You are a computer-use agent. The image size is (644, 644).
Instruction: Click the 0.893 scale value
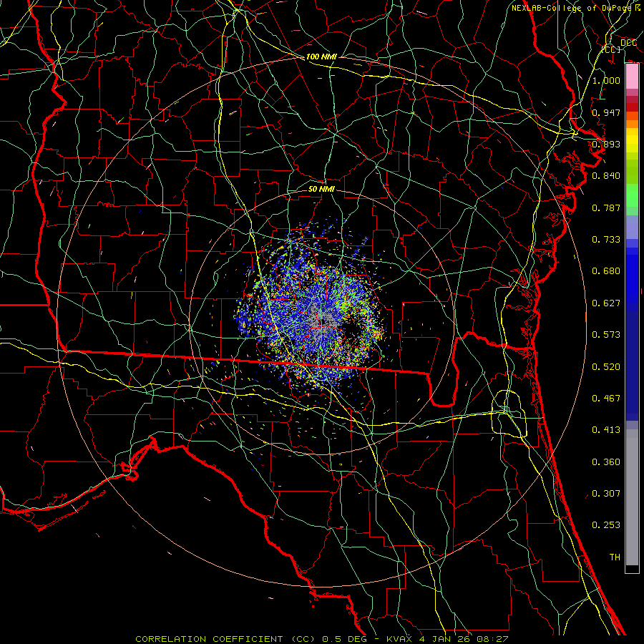(x=606, y=144)
